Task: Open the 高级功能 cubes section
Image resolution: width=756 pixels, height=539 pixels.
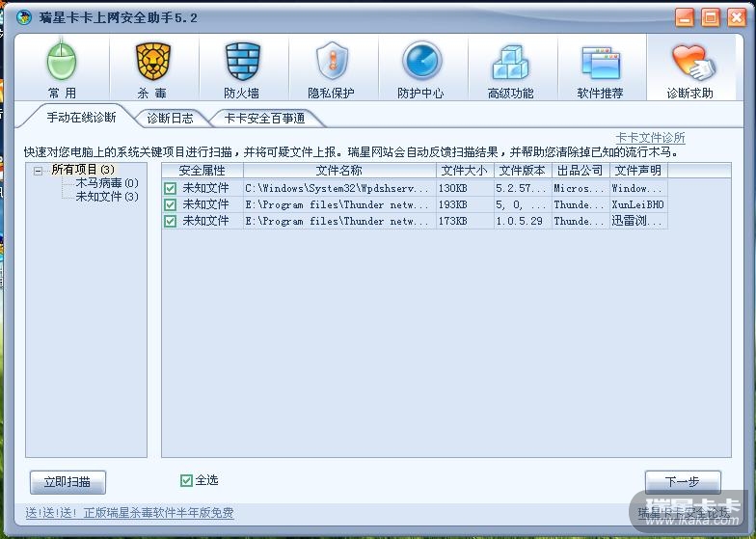Action: [511, 69]
